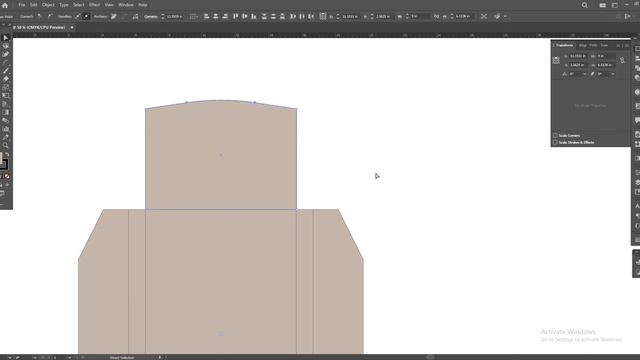Distribute the selection vertically center
Image resolution: width=640 pixels, height=360 pixels.
coord(273,16)
